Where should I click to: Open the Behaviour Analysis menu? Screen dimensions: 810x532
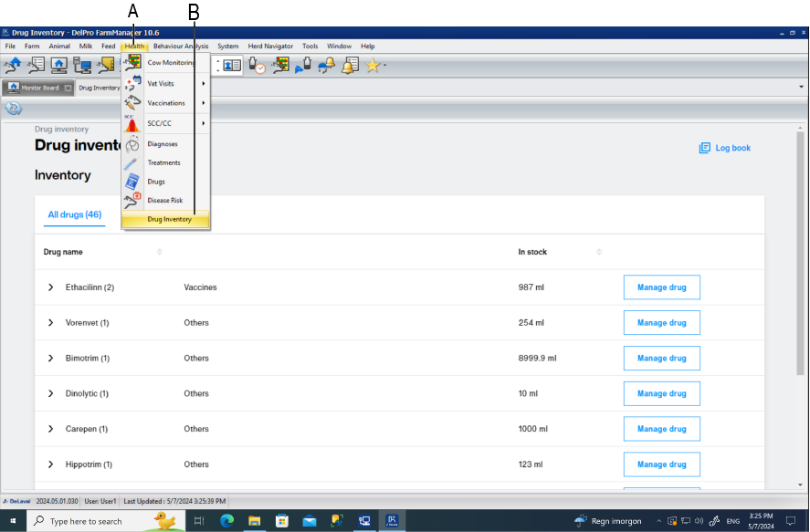coord(180,46)
